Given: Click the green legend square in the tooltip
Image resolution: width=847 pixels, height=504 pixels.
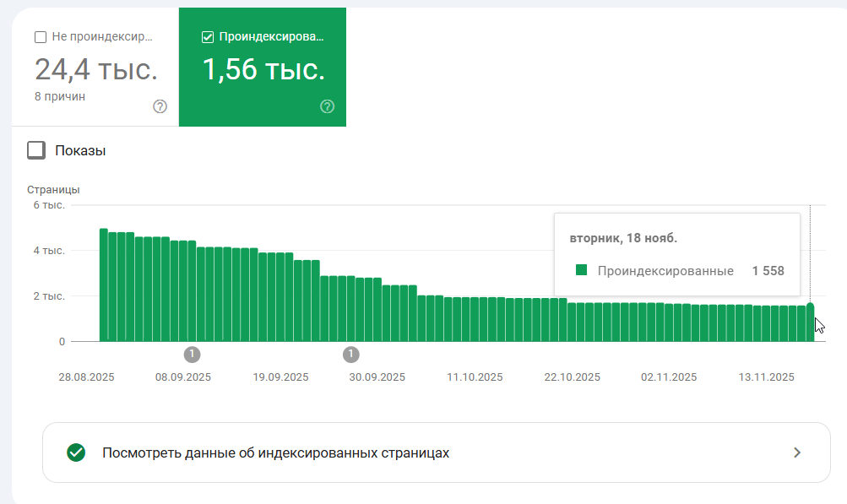Looking at the screenshot, I should (x=581, y=271).
